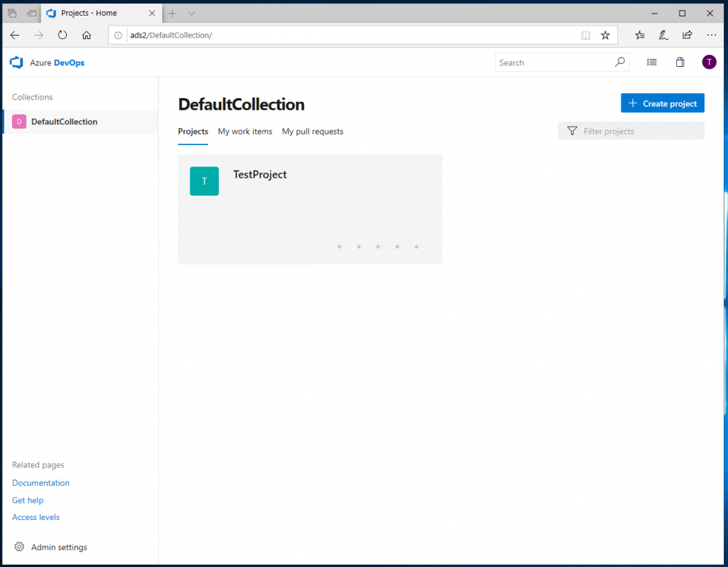This screenshot has height=567, width=728.
Task: Click the TestProject teal avatar tile
Action: point(204,181)
